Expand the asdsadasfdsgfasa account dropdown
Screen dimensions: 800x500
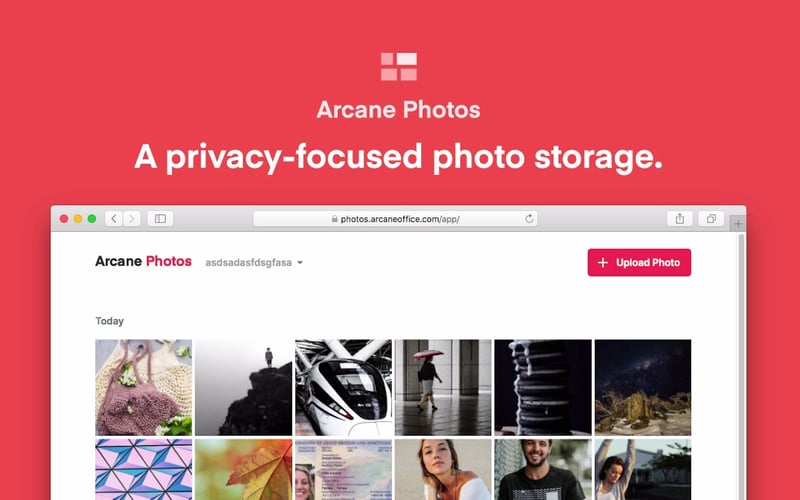point(254,262)
